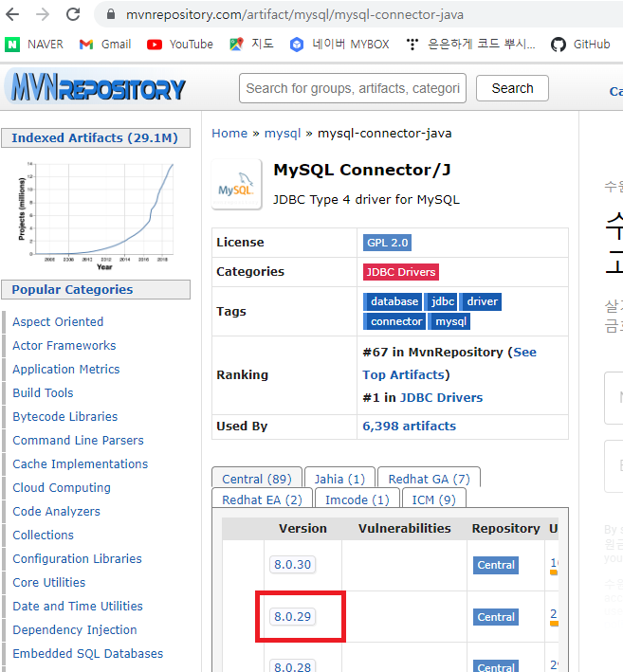The width and height of the screenshot is (623, 672).
Task: Open the JDBC Drivers category badge
Action: (401, 272)
